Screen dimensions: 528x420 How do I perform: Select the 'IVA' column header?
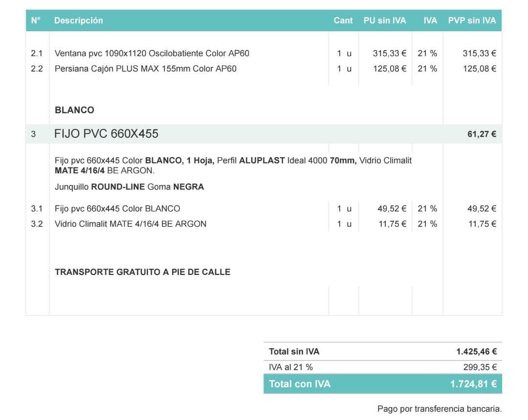point(430,21)
